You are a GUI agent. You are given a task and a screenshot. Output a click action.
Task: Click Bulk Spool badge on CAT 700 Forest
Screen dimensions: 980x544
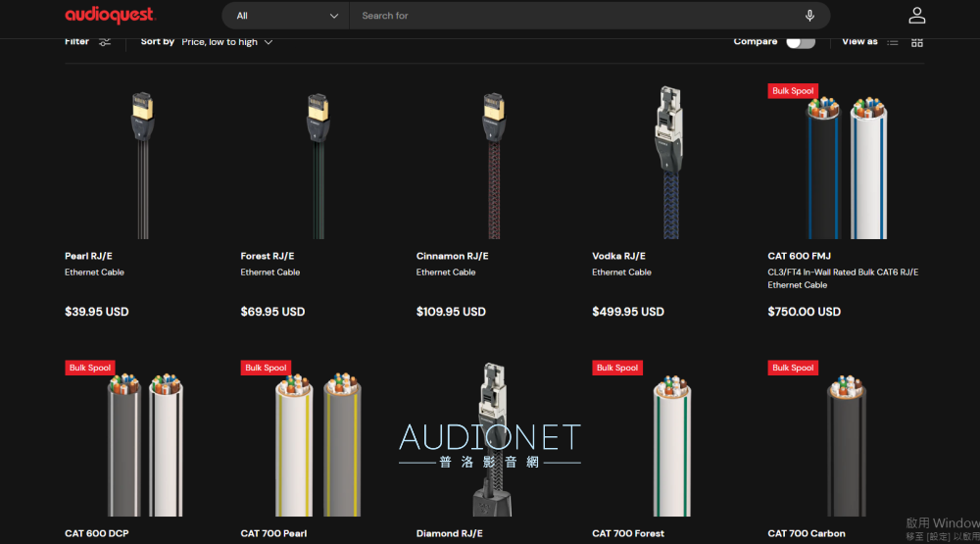(x=617, y=368)
